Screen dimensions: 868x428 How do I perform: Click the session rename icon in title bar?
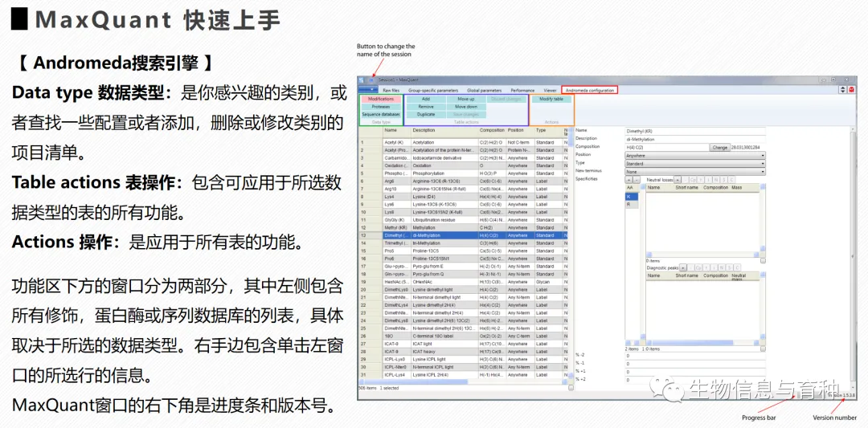371,79
